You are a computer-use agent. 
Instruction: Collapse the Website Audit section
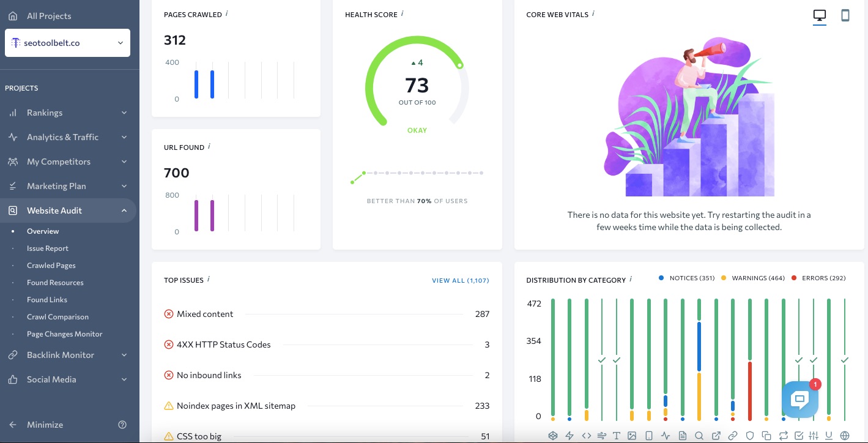click(67, 210)
